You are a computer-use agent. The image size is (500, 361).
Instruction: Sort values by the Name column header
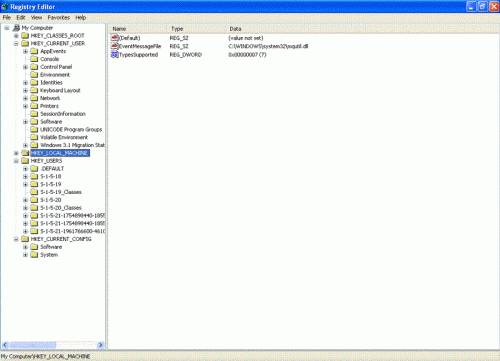(x=138, y=29)
